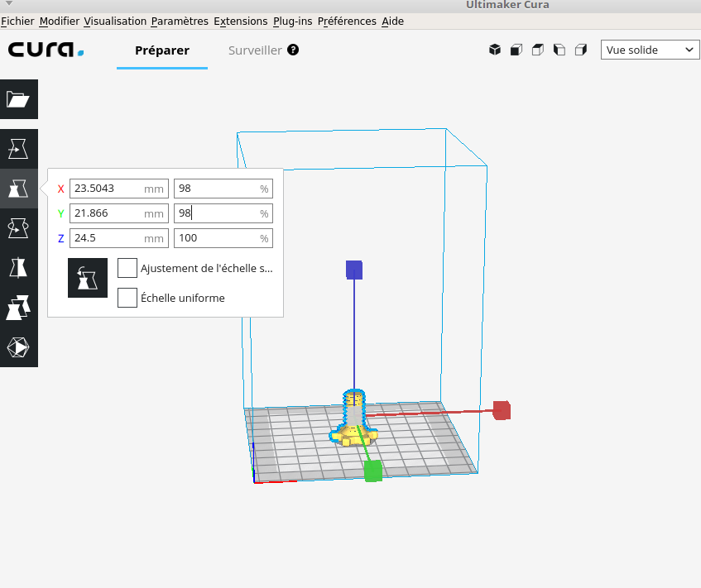This screenshot has height=588, width=701.
Task: Click the Cura logo
Action: pos(46,49)
